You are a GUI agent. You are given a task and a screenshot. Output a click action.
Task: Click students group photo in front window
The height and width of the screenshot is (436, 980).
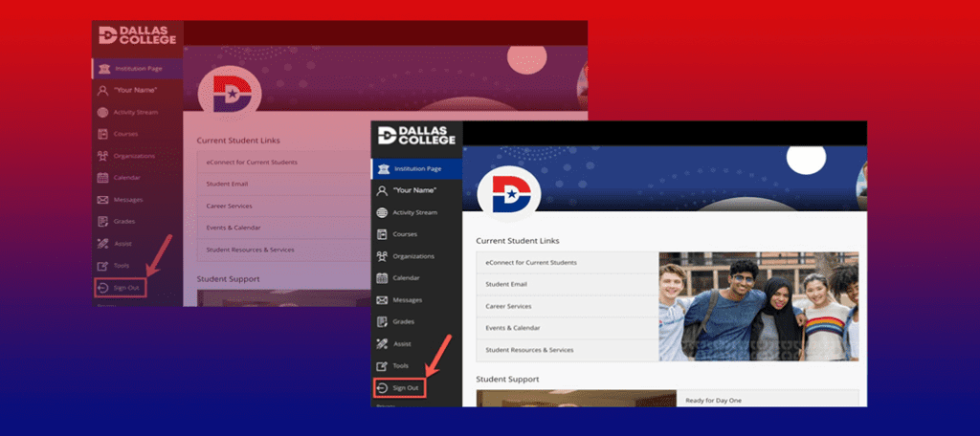click(759, 306)
